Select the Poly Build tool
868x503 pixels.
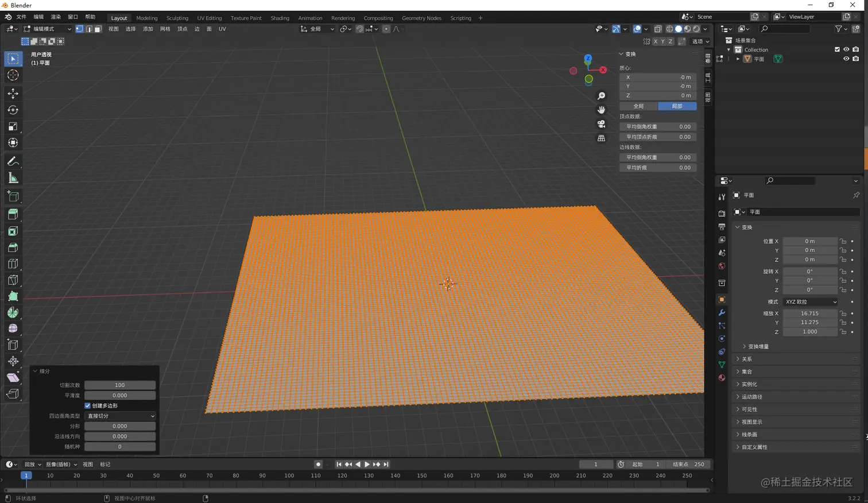pos(13,296)
